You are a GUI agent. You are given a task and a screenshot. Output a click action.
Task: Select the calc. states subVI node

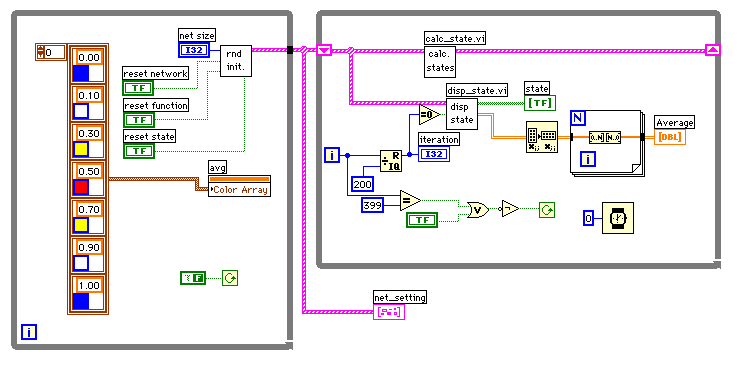(x=440, y=61)
